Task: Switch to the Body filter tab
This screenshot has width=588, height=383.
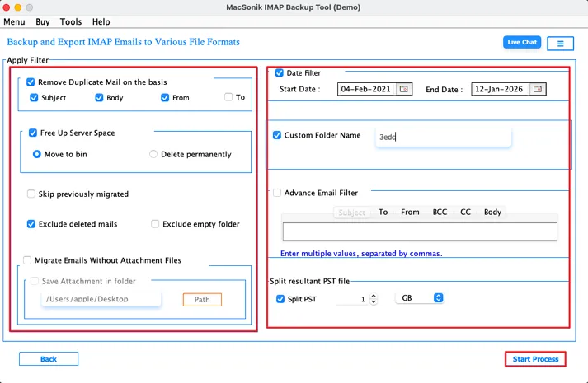Action: [492, 213]
